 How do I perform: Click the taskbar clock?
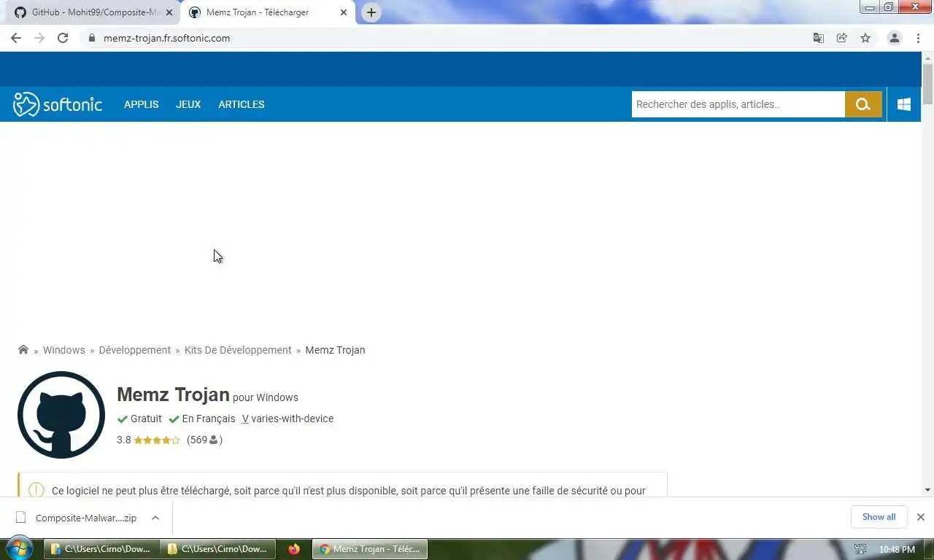897,549
